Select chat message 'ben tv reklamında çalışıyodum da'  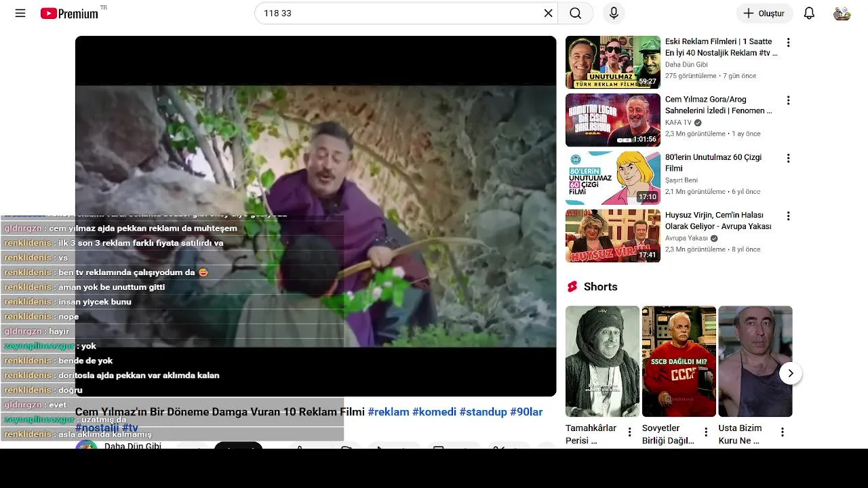(x=133, y=272)
